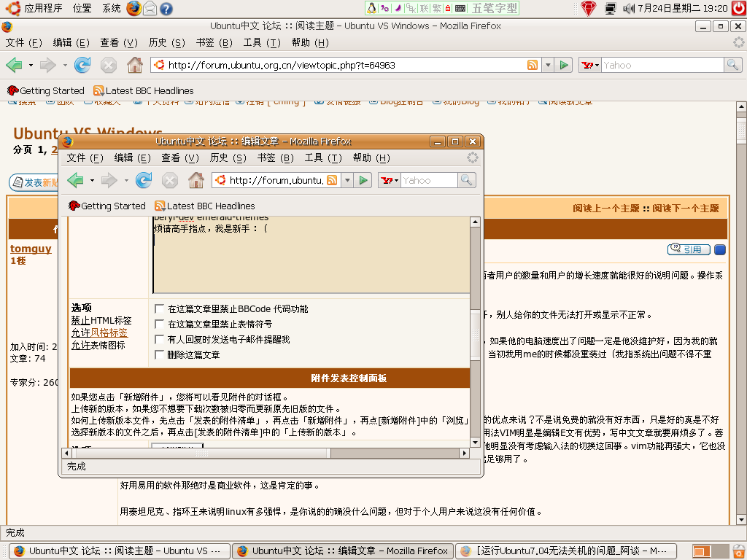Open Back history dropdown in edit-post window
This screenshot has height=560, width=747.
(92, 181)
